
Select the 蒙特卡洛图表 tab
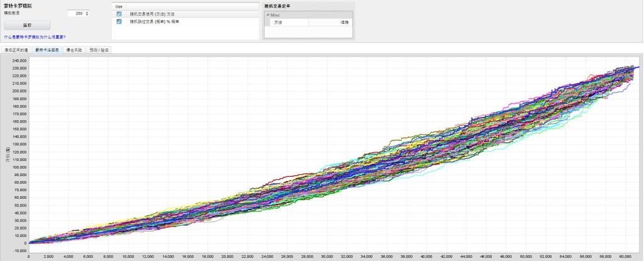click(48, 49)
